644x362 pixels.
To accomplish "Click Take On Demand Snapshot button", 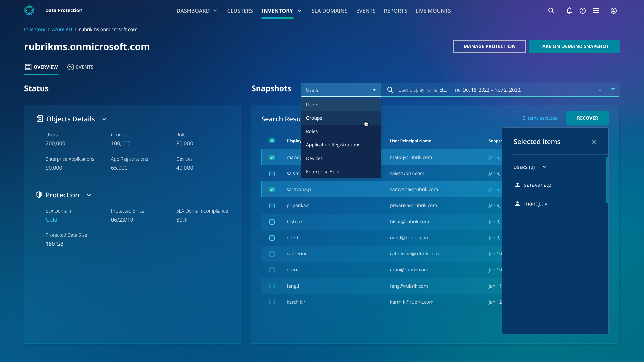I will (x=574, y=46).
